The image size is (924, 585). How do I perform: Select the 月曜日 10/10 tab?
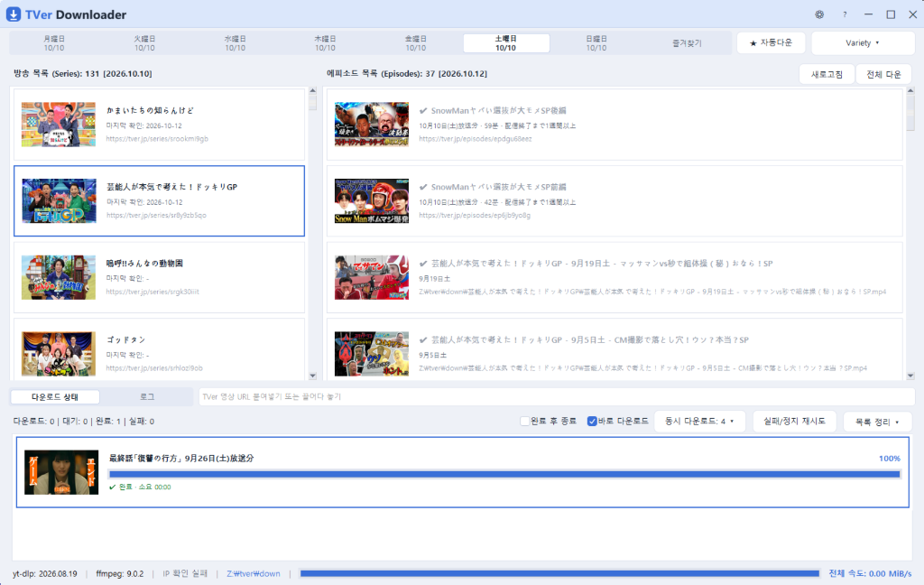(x=54, y=43)
